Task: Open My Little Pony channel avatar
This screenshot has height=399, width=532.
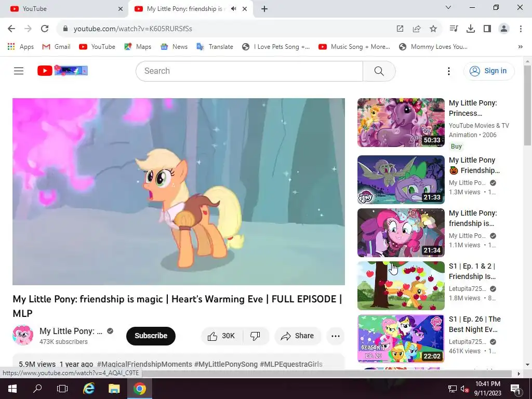Action: coord(23,335)
